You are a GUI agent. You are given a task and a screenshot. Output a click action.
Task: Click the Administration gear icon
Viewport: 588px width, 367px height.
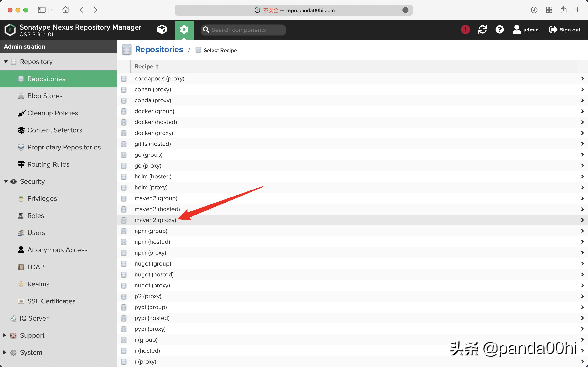184,30
